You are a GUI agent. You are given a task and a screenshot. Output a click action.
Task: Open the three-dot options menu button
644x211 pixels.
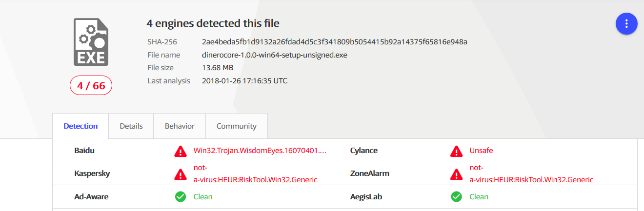coord(626,23)
